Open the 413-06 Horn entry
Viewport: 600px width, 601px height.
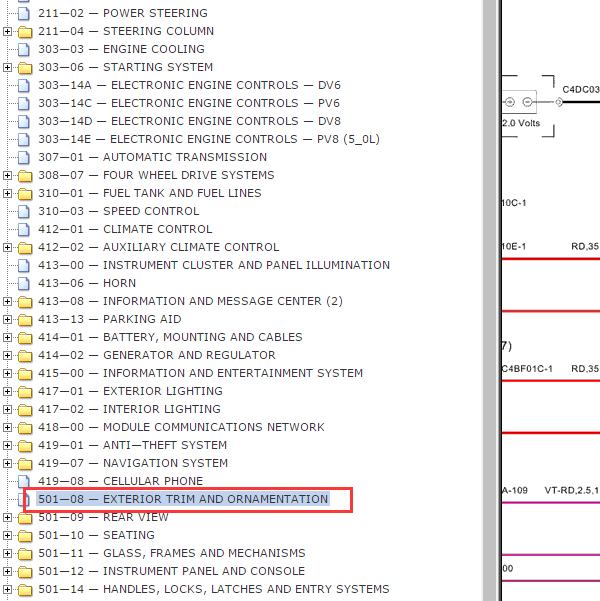click(x=87, y=284)
